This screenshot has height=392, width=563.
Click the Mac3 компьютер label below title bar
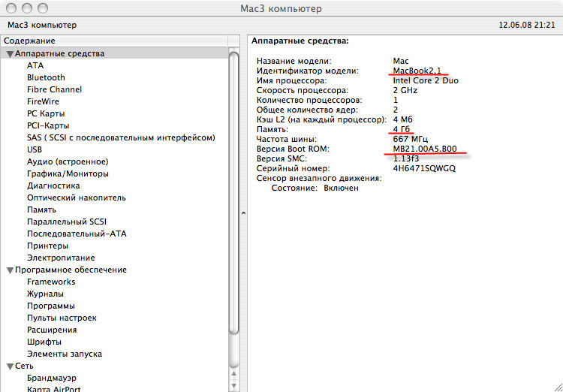(42, 25)
